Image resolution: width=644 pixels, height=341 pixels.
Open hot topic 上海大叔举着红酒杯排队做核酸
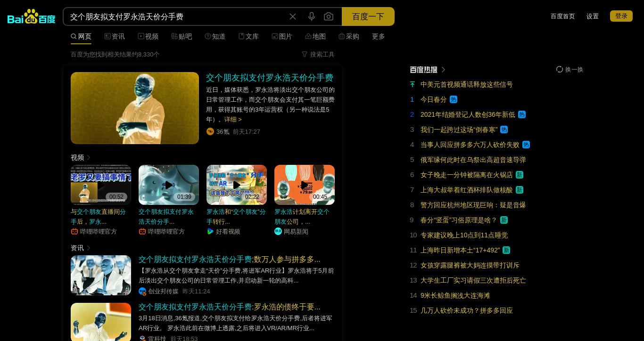pos(467,190)
